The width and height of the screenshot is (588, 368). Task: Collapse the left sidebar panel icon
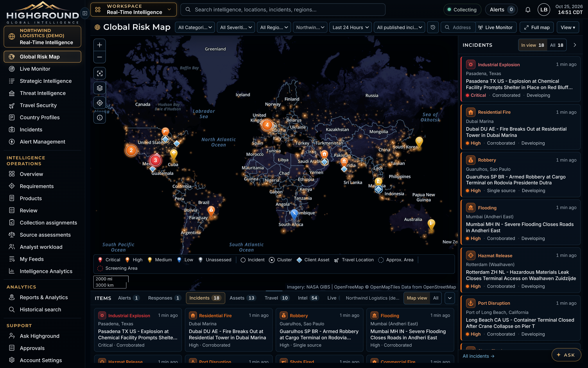point(85,13)
